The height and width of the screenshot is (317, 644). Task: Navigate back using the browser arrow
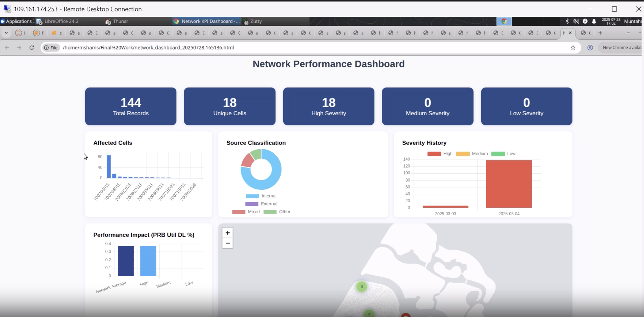pos(7,47)
